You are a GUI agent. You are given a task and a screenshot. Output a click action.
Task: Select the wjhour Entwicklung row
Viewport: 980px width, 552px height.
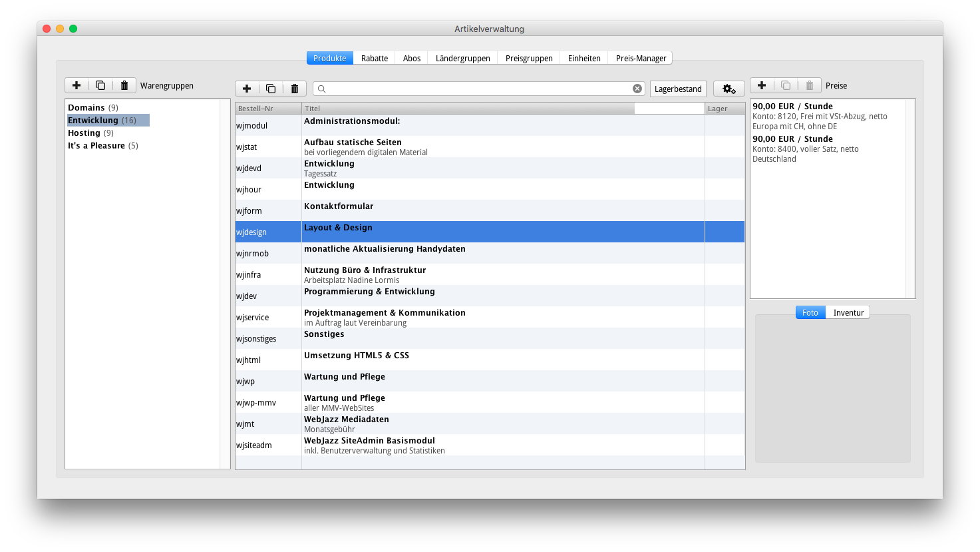490,189
